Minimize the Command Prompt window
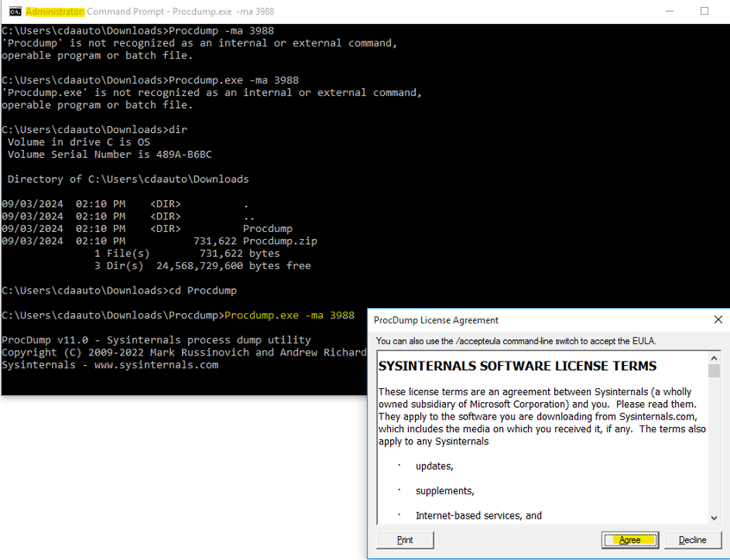The height and width of the screenshot is (560, 730). 668,11
